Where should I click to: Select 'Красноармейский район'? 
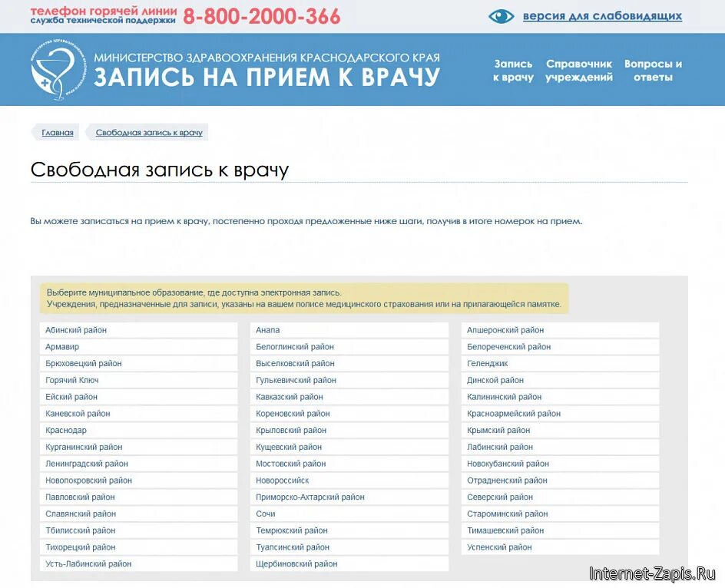click(561, 413)
